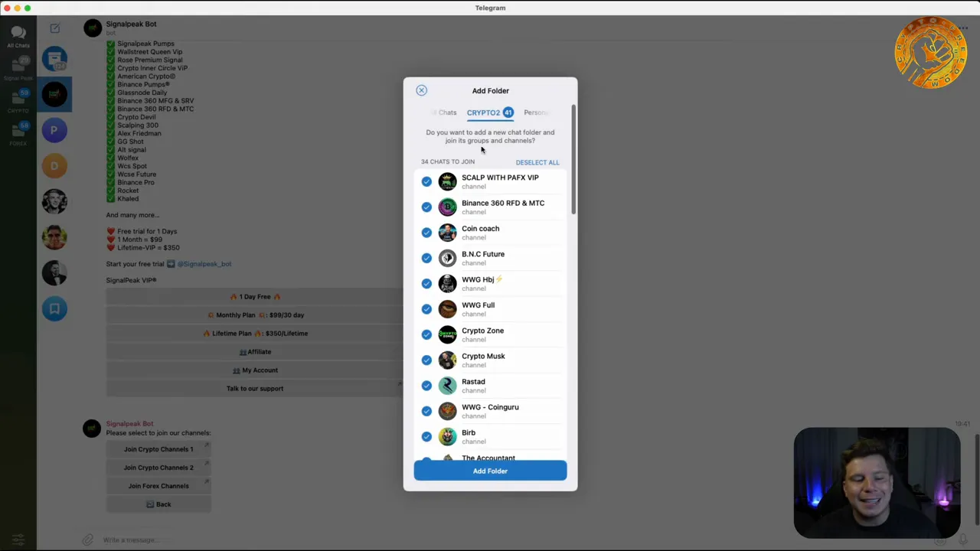This screenshot has height=551, width=980.
Task: Click WWG Hbj avatar
Action: (x=447, y=283)
